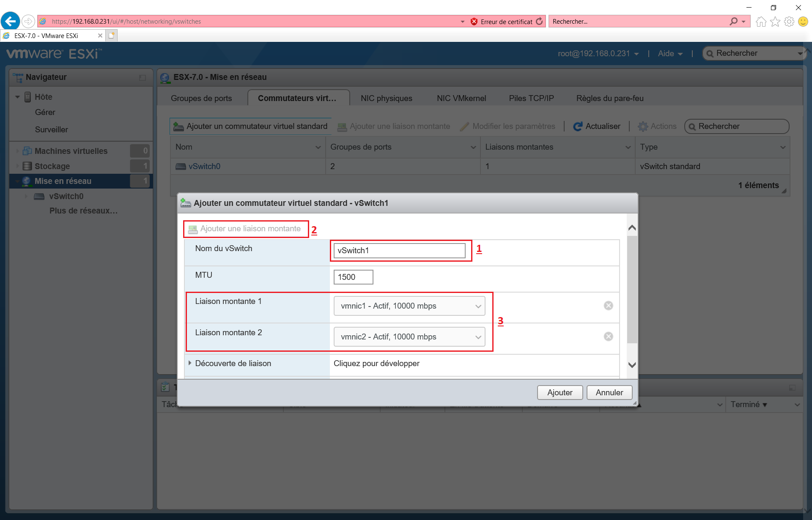Viewport: 812px width, 520px height.
Task: Switch to the NIC physiques tab
Action: [x=386, y=98]
